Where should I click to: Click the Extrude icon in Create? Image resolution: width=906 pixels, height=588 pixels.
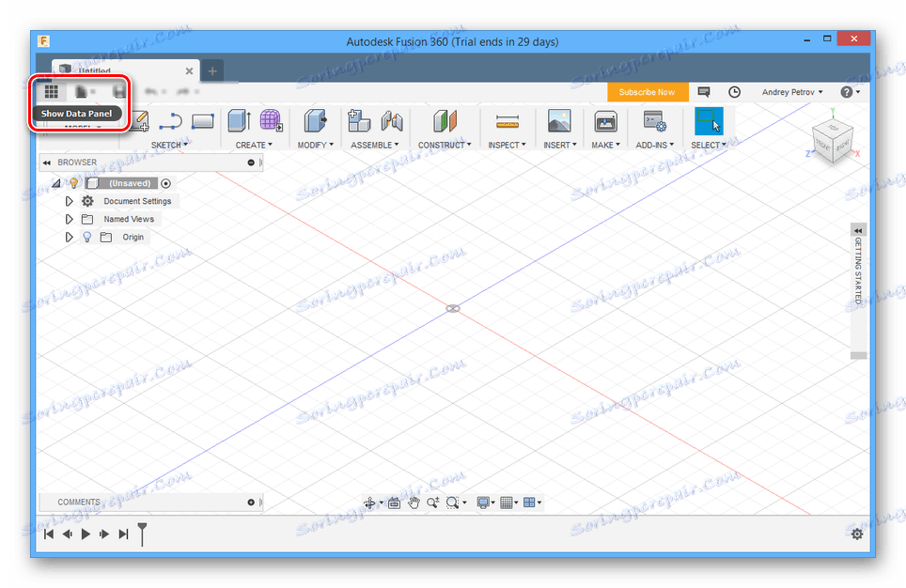pos(239,121)
